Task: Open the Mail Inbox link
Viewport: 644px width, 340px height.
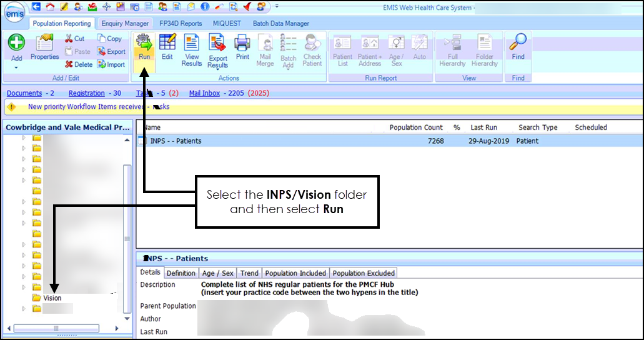Action: [204, 93]
